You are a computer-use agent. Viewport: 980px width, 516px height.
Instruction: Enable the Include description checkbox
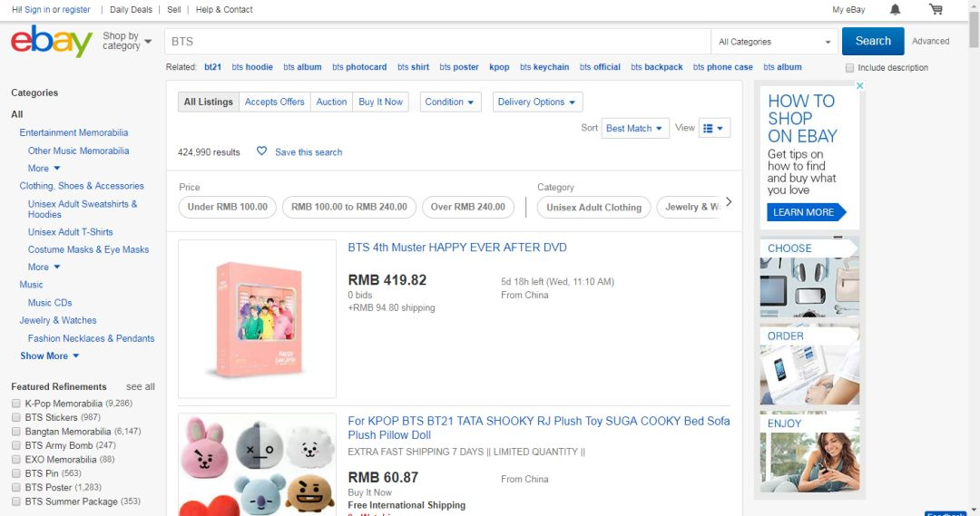(849, 68)
